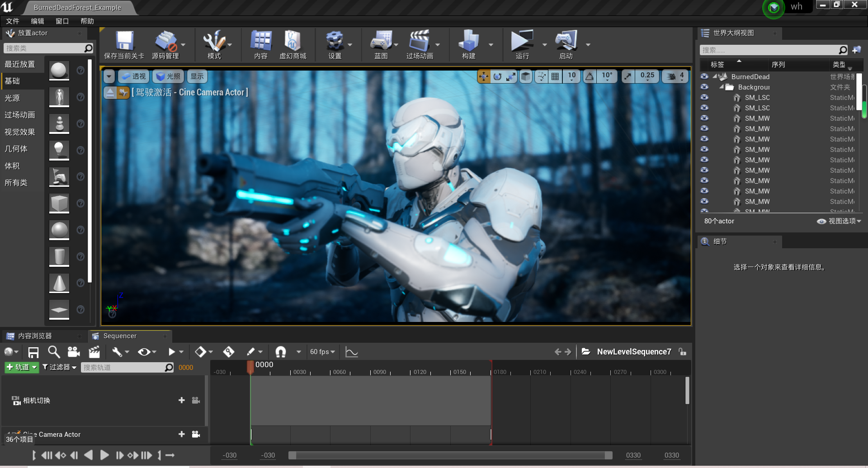Place the Cube actor from basic list

pyautogui.click(x=59, y=203)
